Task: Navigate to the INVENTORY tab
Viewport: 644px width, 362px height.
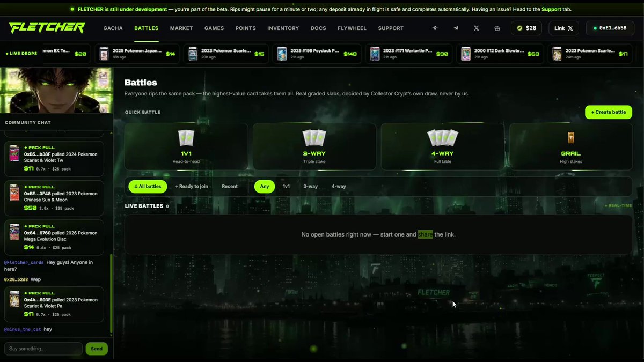Action: point(283,28)
